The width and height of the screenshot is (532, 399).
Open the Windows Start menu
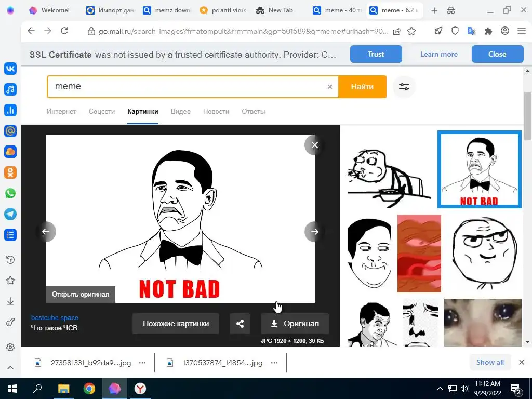pyautogui.click(x=12, y=389)
